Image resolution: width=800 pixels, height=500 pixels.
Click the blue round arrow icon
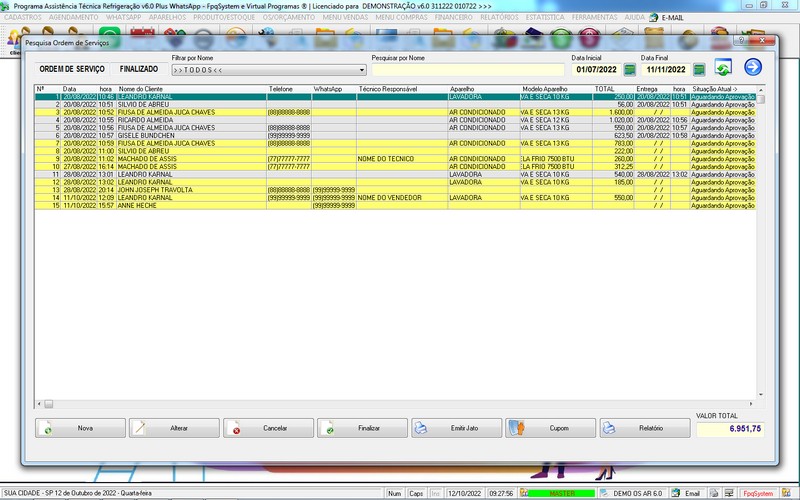tap(753, 67)
